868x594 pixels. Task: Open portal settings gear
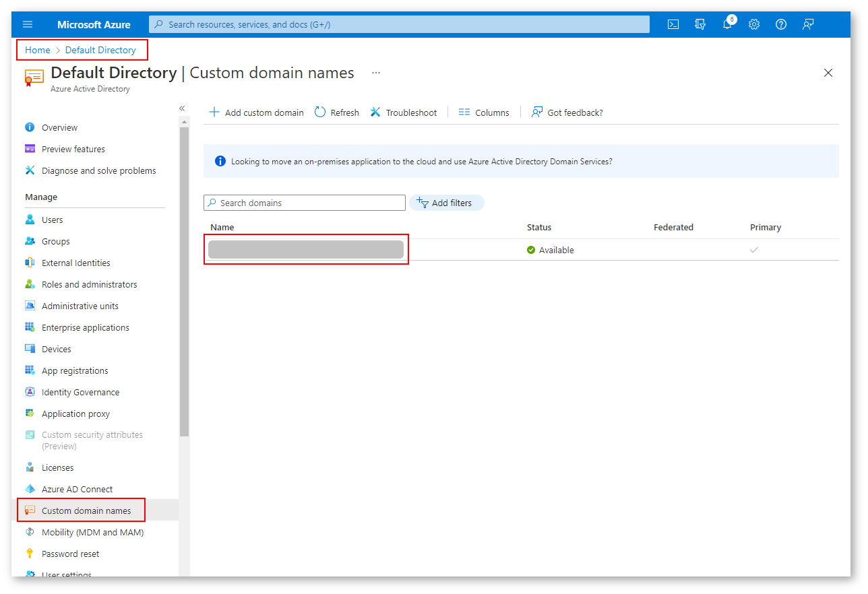754,24
